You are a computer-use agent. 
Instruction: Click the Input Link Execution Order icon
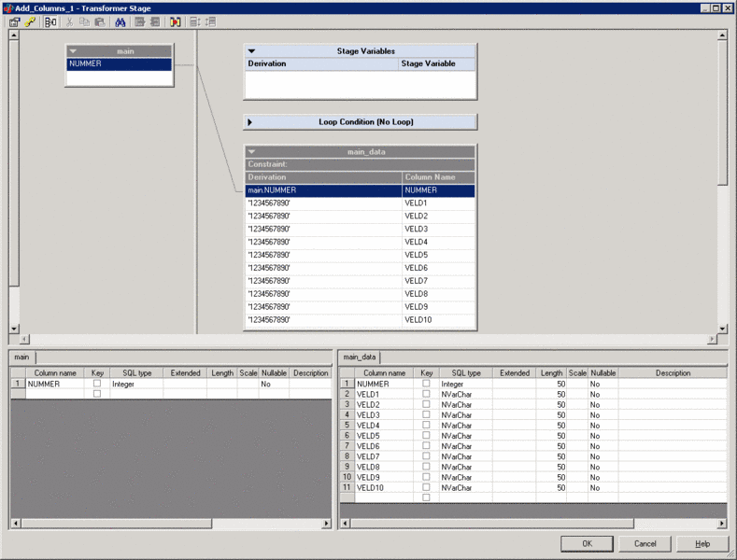[195, 22]
